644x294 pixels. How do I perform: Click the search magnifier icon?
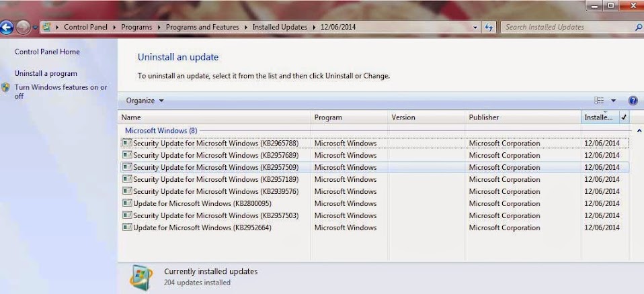(x=639, y=27)
